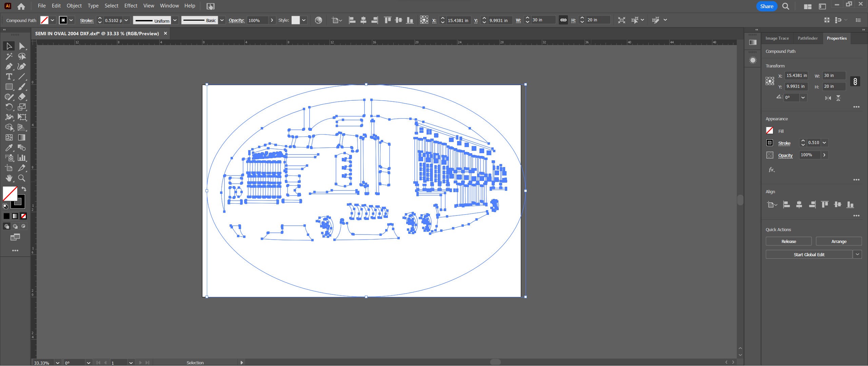Click the Start Global Edit button

tap(810, 254)
